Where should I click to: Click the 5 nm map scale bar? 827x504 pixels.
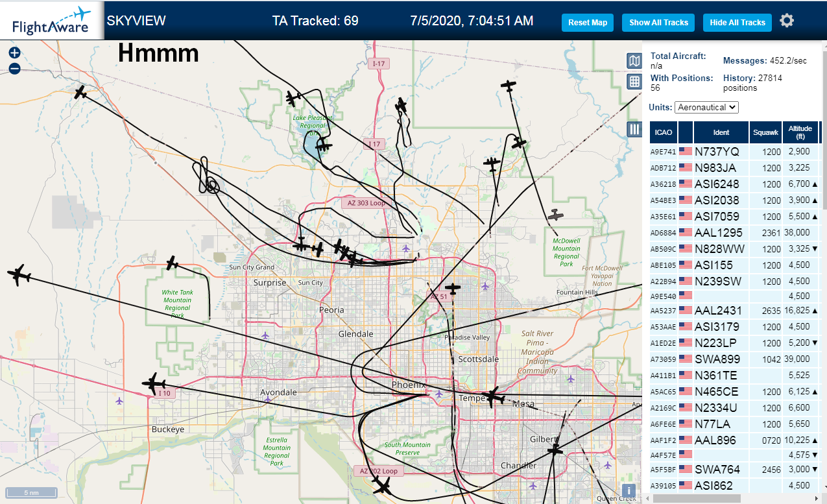coord(31,493)
